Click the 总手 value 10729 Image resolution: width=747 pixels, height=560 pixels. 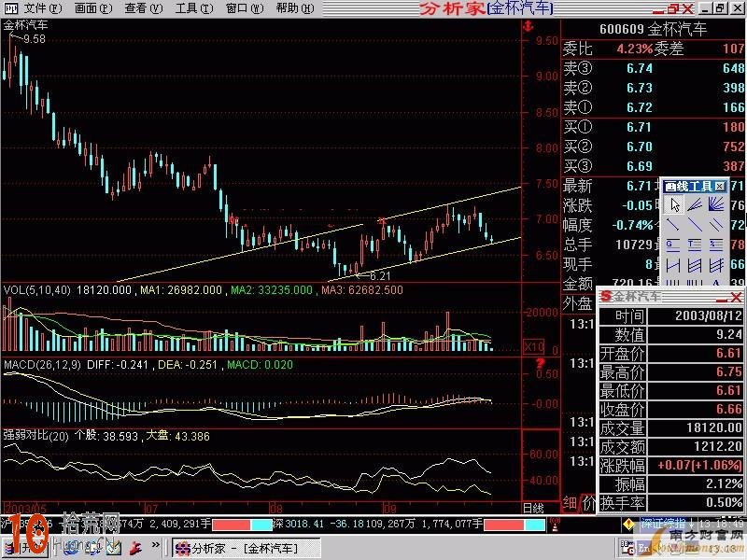pyautogui.click(x=634, y=245)
